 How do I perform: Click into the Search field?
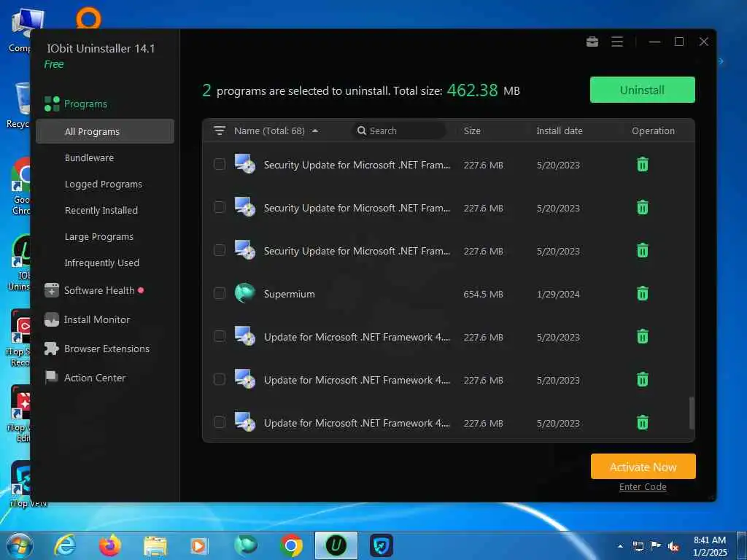pos(400,131)
